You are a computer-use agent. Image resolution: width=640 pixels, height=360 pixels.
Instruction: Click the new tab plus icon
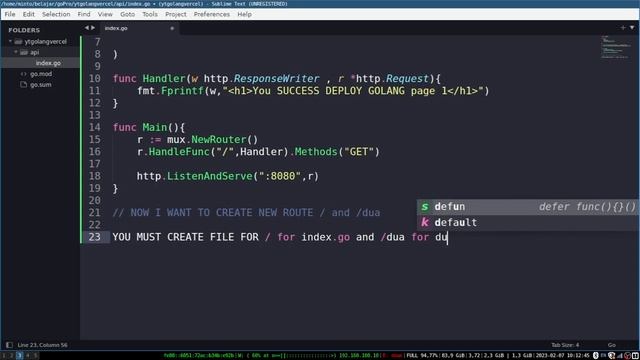(623, 27)
